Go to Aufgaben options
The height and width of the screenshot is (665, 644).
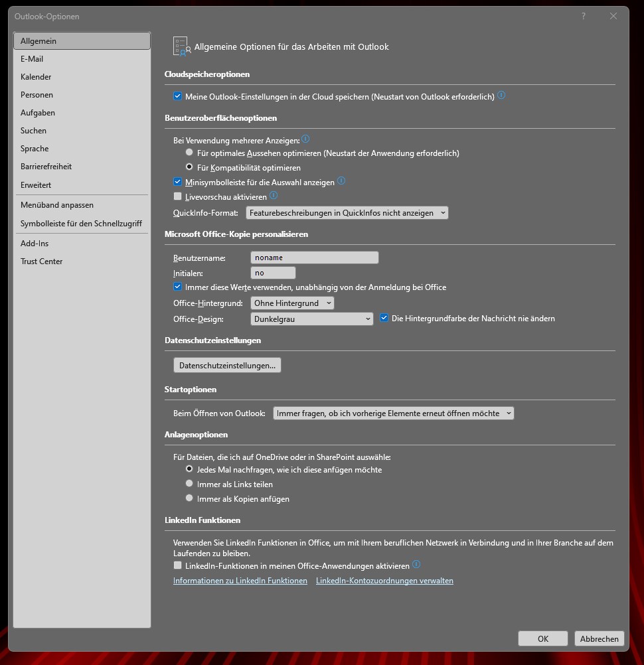pyautogui.click(x=82, y=112)
